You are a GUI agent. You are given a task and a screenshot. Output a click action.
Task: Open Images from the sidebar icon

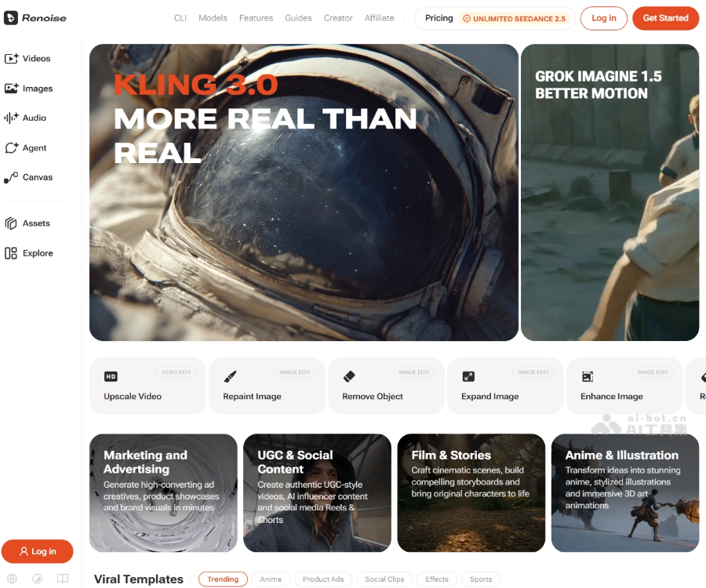coord(11,88)
